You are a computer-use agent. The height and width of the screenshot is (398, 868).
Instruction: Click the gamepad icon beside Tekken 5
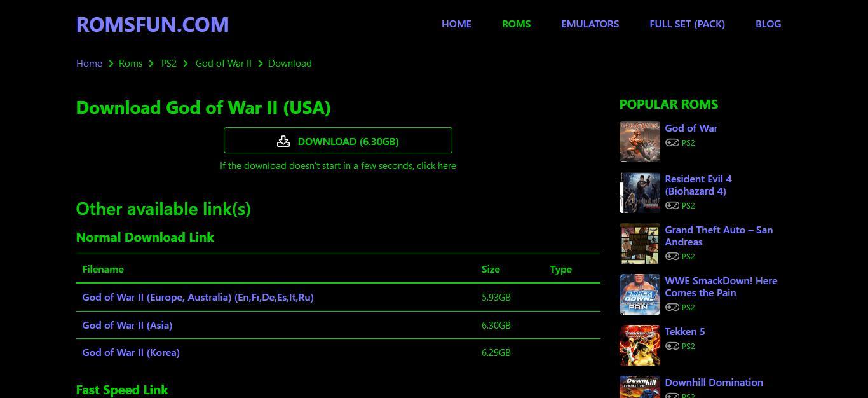(672, 346)
